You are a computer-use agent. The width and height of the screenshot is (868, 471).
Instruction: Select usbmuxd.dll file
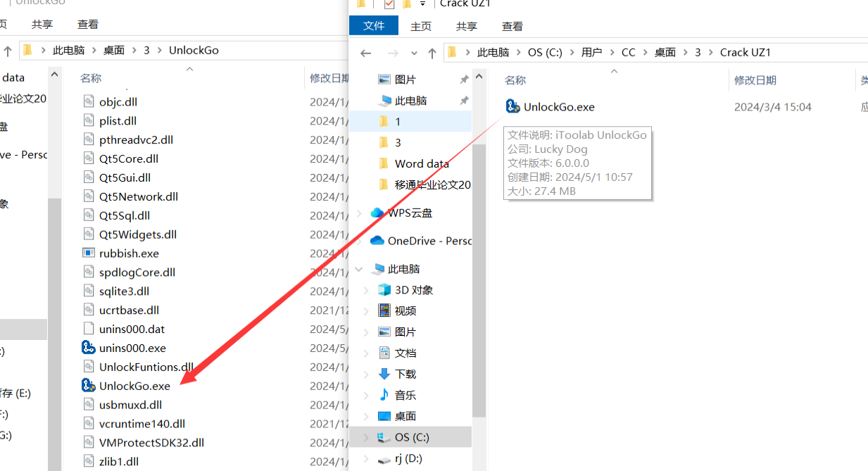click(130, 404)
